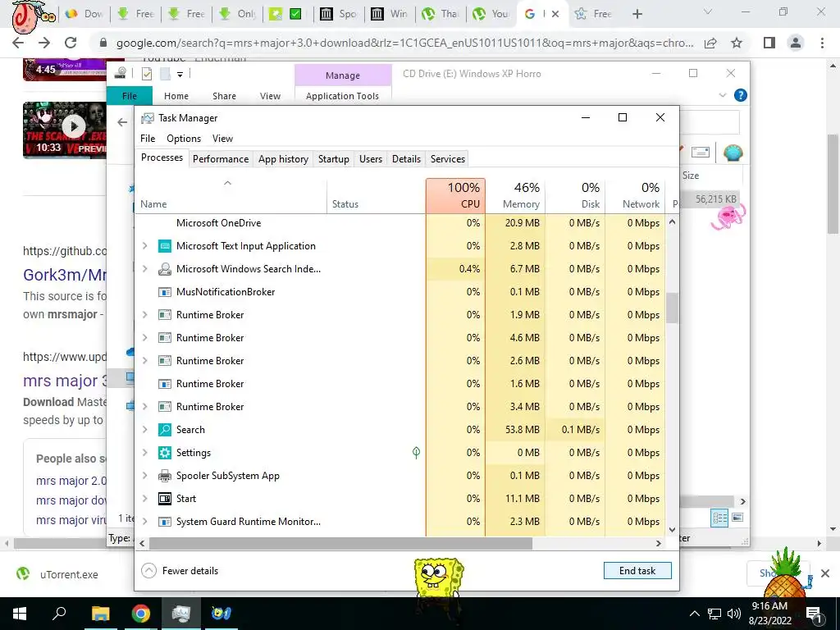The height and width of the screenshot is (630, 840).
Task: Open Google Chrome from the taskbar
Action: (141, 614)
